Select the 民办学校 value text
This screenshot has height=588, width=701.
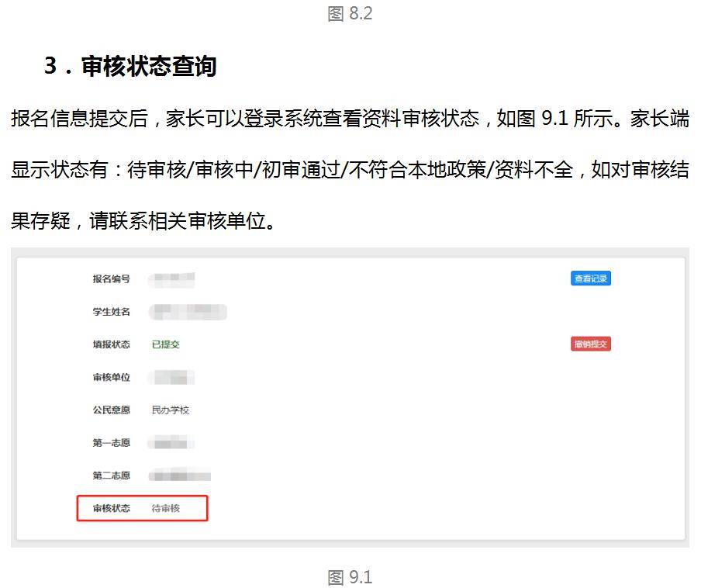coord(171,410)
